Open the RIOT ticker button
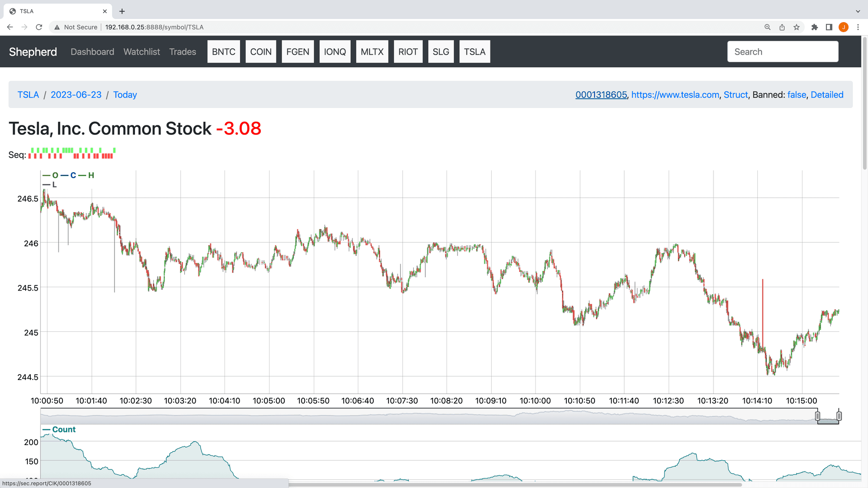This screenshot has width=868, height=488. [x=408, y=52]
